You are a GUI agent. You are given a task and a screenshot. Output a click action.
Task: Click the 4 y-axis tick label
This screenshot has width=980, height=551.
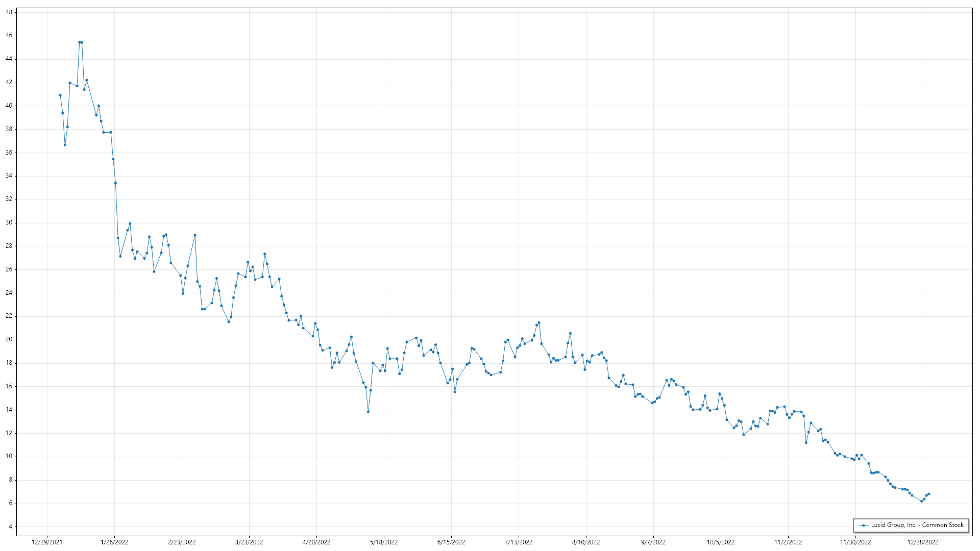pyautogui.click(x=10, y=527)
